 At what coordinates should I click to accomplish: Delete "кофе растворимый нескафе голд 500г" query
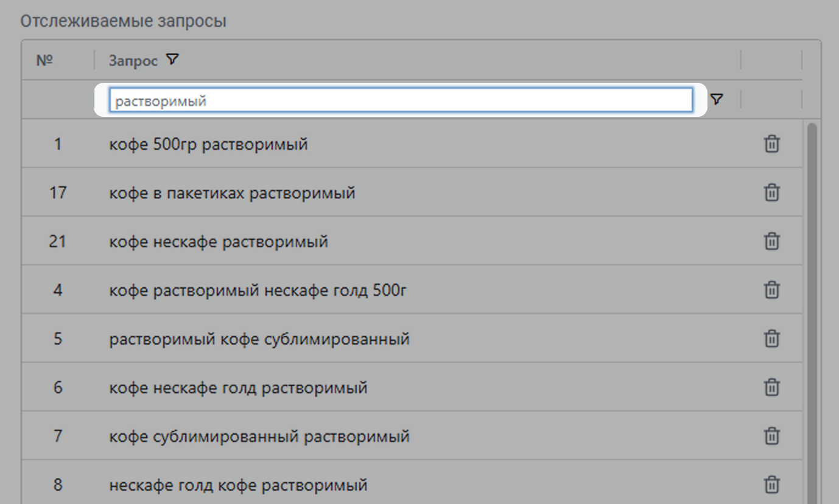coord(771,290)
